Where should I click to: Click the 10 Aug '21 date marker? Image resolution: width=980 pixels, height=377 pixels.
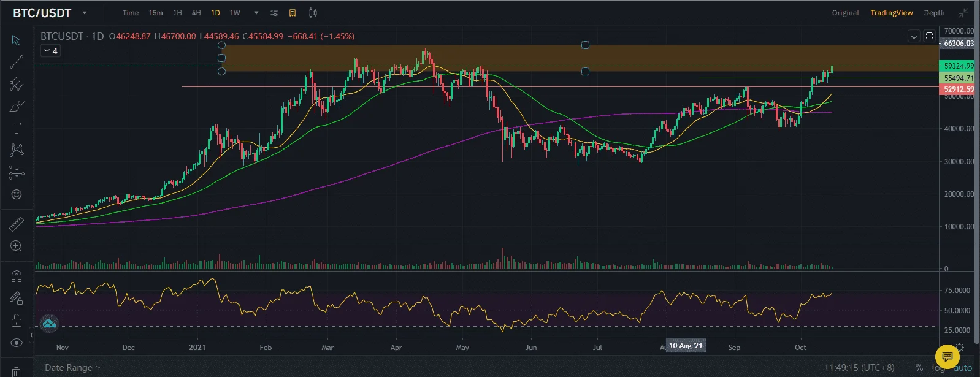[686, 346]
